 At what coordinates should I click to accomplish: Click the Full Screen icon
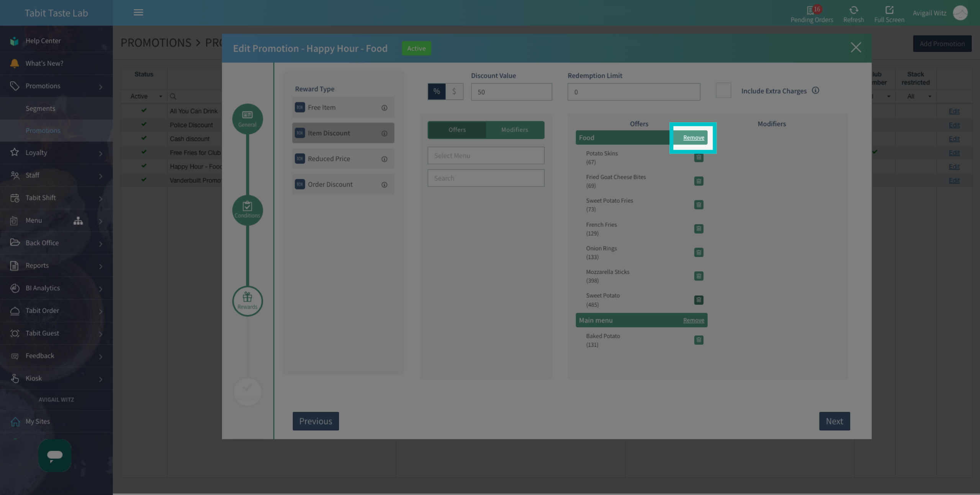tap(889, 10)
